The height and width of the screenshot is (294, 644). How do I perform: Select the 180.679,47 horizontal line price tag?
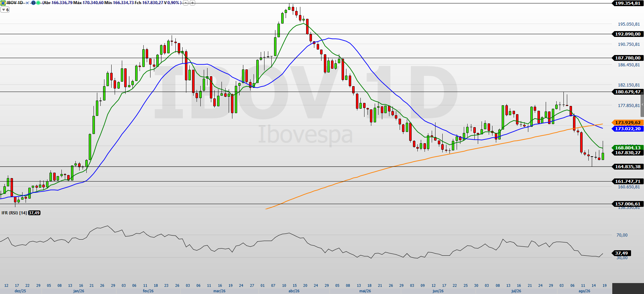628,92
